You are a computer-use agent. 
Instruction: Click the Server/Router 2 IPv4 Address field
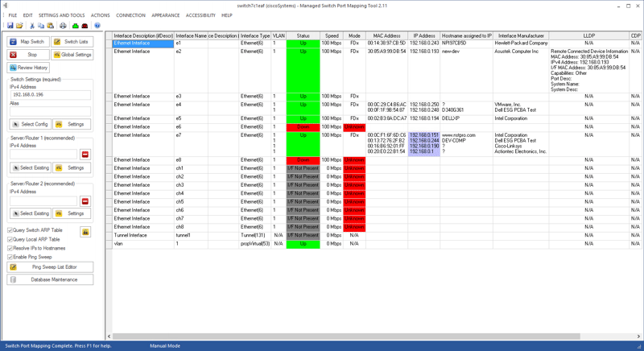(43, 201)
